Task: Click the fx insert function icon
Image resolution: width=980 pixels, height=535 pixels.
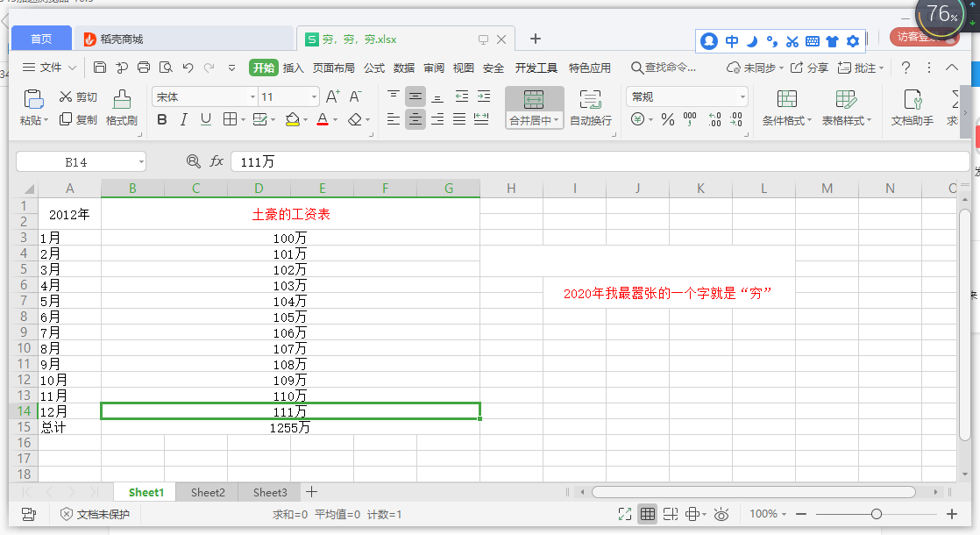Action: [217, 161]
